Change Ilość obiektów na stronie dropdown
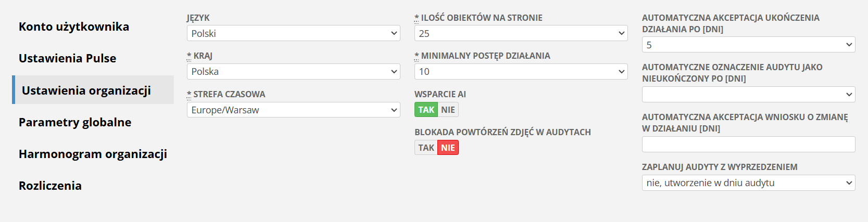 click(x=521, y=33)
